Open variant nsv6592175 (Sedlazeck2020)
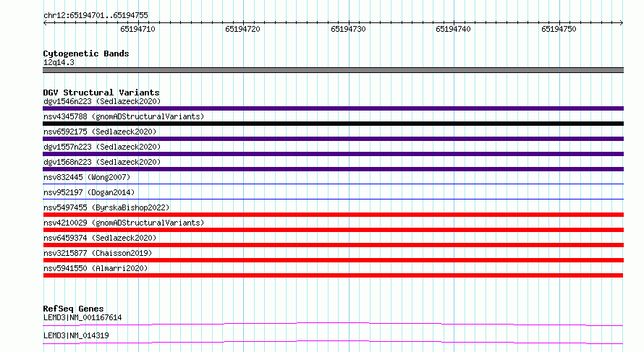The width and height of the screenshot is (644, 352). [100, 132]
